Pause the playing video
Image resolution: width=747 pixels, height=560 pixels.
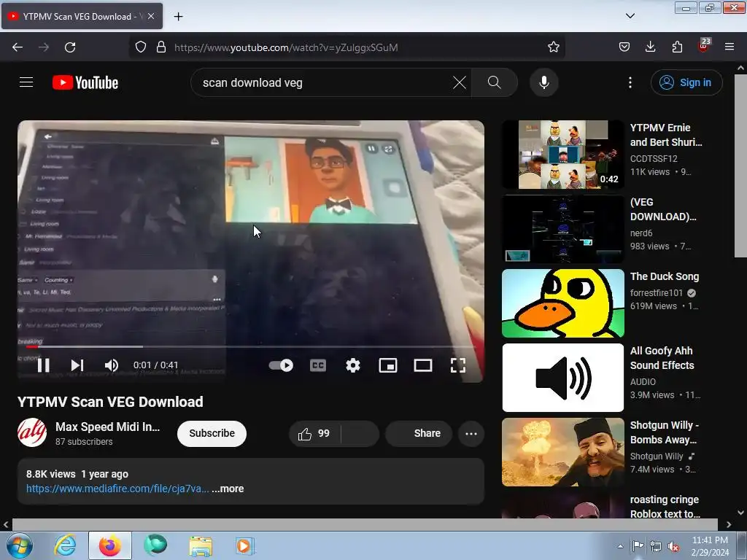43,365
